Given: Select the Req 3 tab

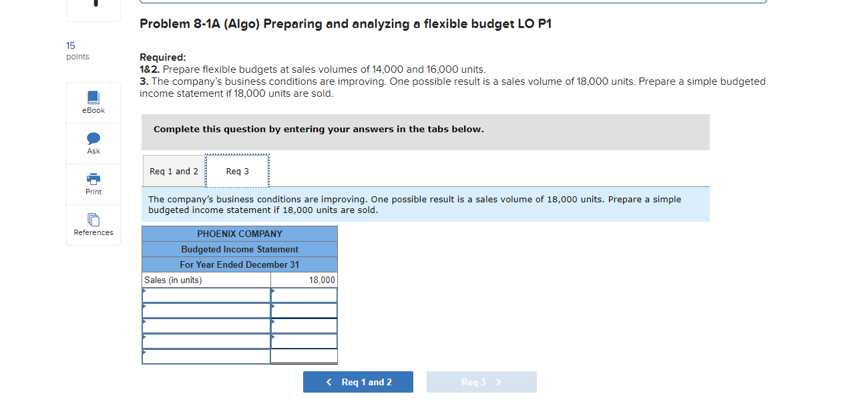Looking at the screenshot, I should click(237, 171).
